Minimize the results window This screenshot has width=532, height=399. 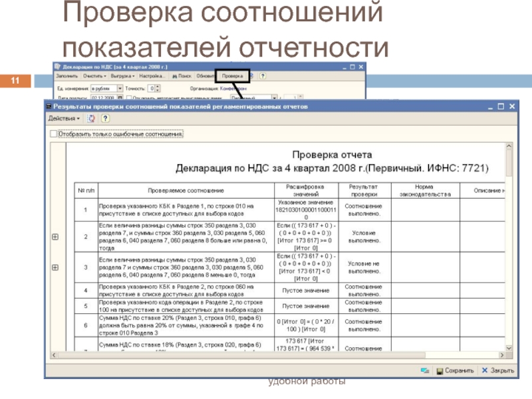click(490, 107)
